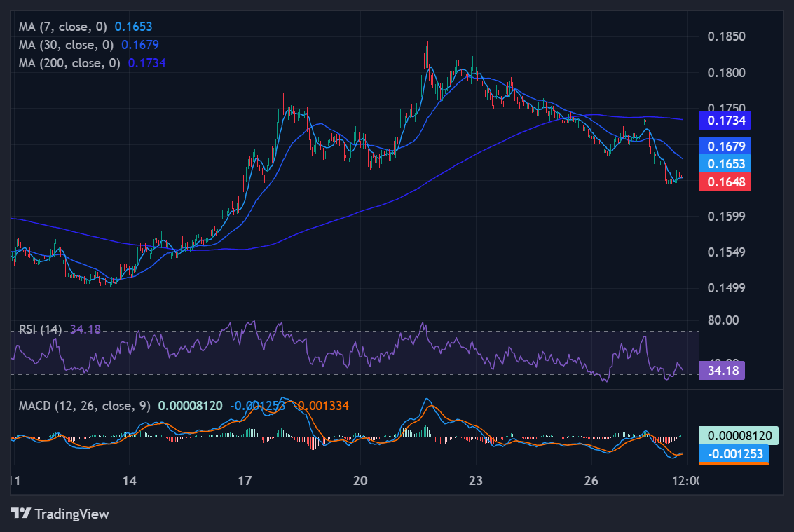Click the 12:00 time axis label
Screen dimensions: 794x532
pos(685,481)
